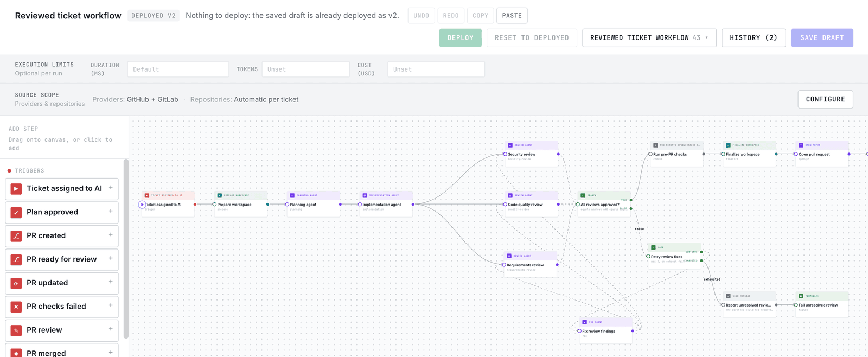Viewport: 868px width, 357px height.
Task: Click the PR merged trigger icon
Action: (x=16, y=353)
